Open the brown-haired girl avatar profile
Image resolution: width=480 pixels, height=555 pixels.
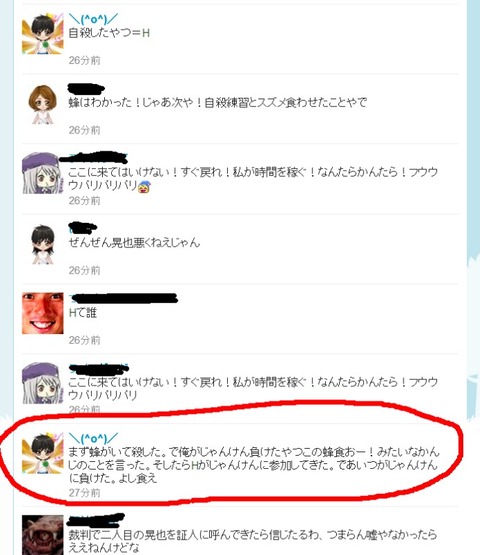tap(42, 104)
